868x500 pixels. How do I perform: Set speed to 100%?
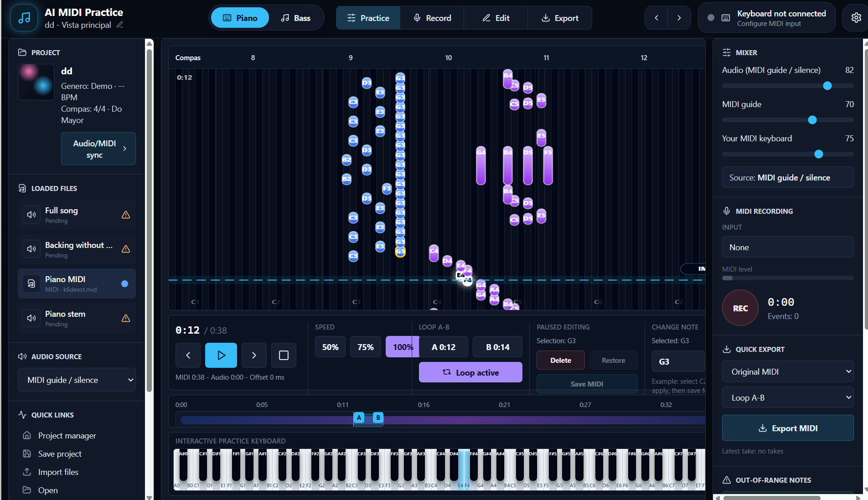(x=403, y=347)
